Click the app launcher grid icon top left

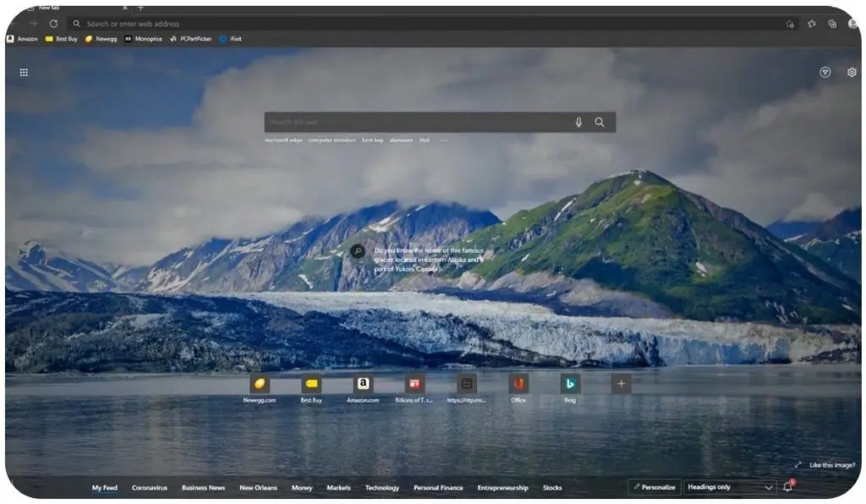coord(24,72)
